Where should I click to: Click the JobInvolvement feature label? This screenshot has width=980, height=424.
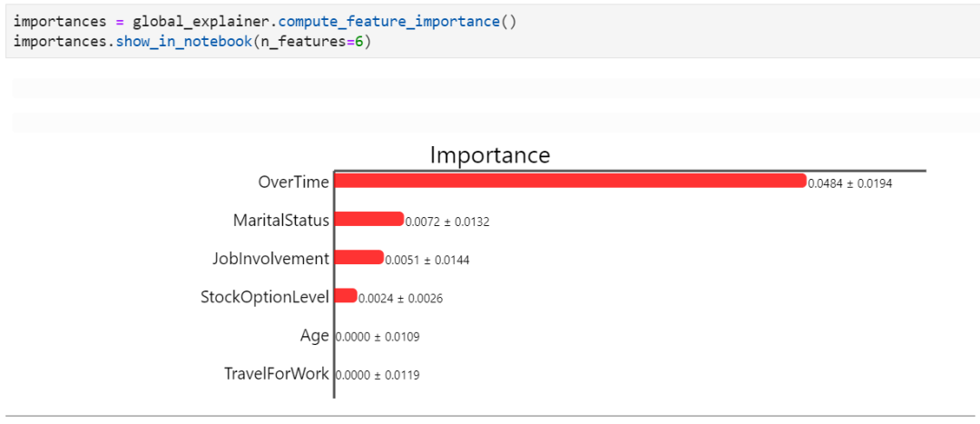(x=270, y=259)
